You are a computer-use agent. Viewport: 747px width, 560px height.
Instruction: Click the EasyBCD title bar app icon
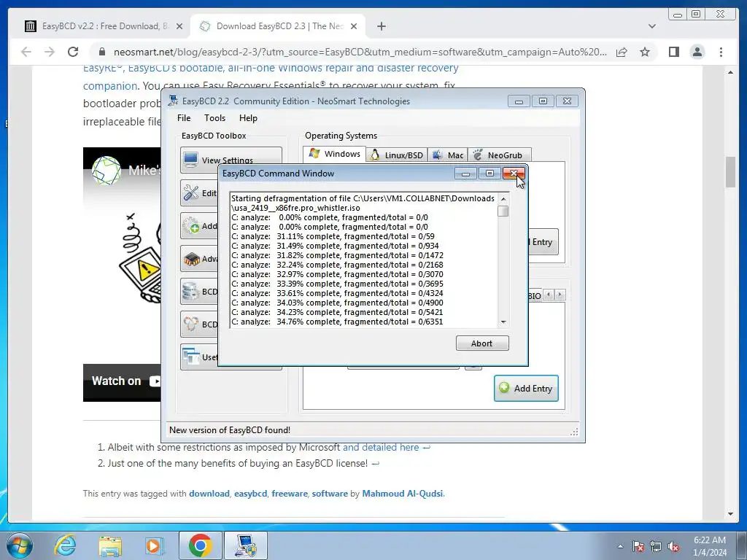pyautogui.click(x=173, y=101)
